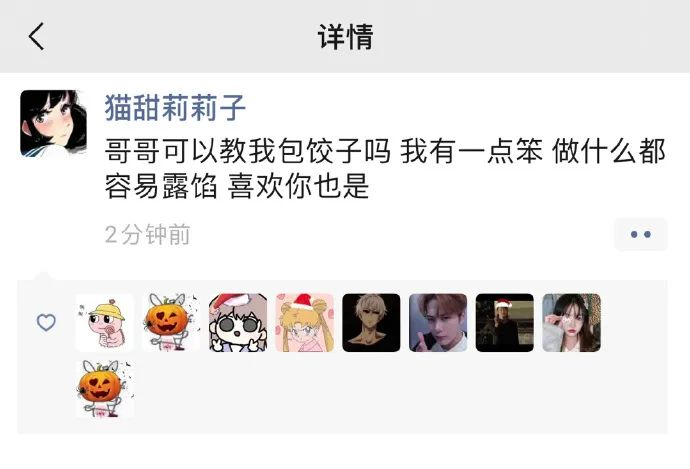Open the 猫甜莉莉子 profile name
This screenshot has width=690, height=469.
[175, 107]
